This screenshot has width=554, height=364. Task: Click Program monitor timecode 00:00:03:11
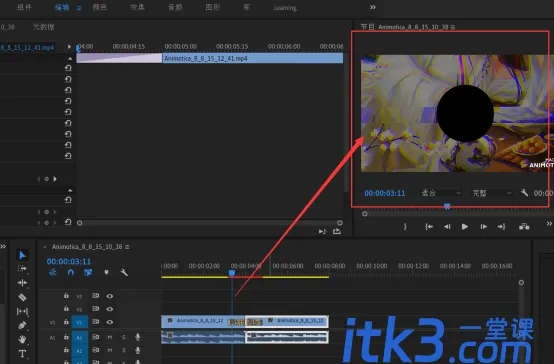[385, 193]
